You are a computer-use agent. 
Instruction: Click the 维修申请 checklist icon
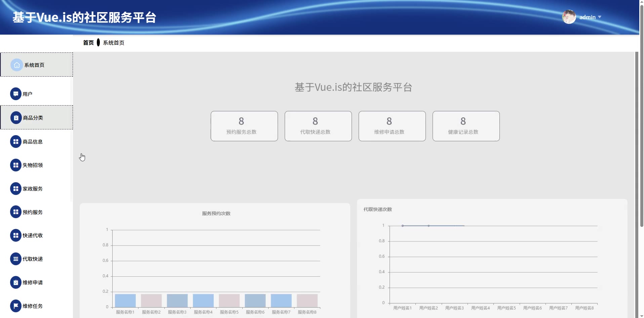[x=16, y=282]
